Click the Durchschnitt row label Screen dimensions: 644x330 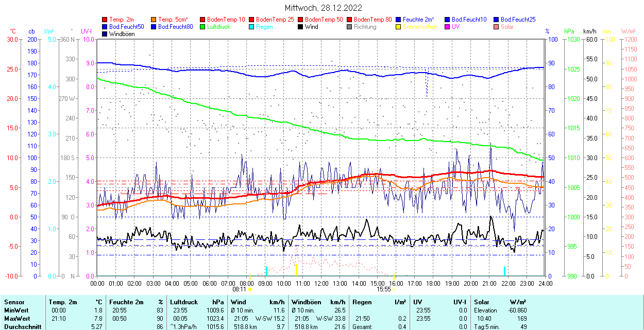point(21,326)
